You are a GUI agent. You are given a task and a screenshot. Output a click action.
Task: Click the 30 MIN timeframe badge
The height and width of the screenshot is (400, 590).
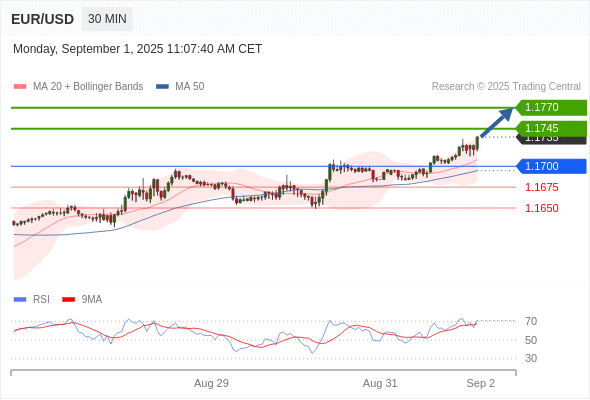(x=107, y=19)
